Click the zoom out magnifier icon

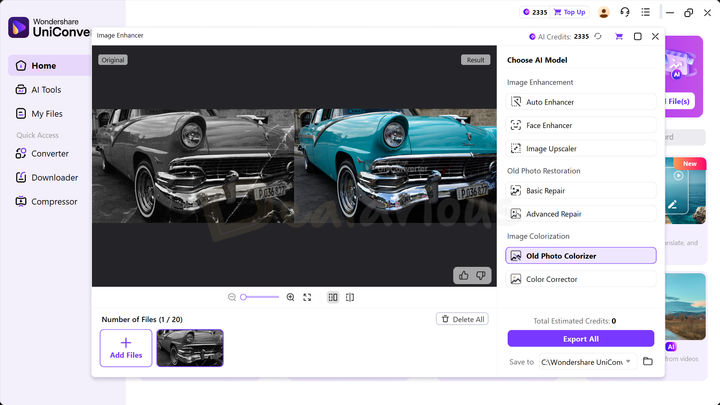[232, 297]
